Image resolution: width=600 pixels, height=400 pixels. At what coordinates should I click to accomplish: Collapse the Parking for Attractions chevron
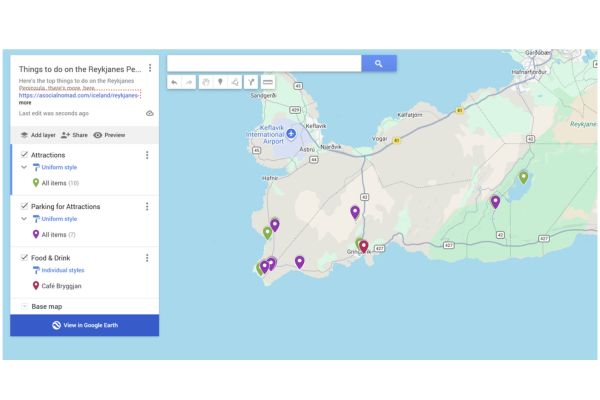pos(24,219)
